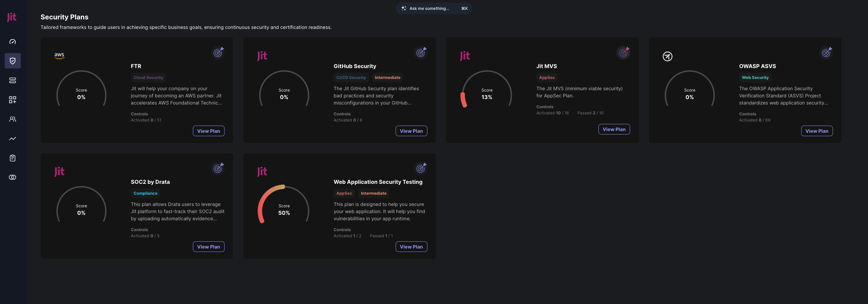
Task: Open View Plan for Web Application Security Testing
Action: [x=411, y=247]
